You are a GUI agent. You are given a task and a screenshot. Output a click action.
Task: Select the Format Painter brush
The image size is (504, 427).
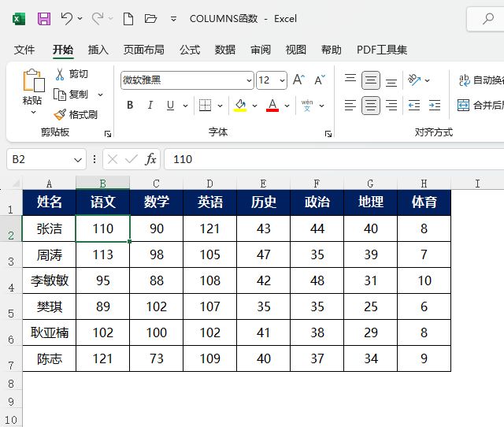[x=76, y=114]
